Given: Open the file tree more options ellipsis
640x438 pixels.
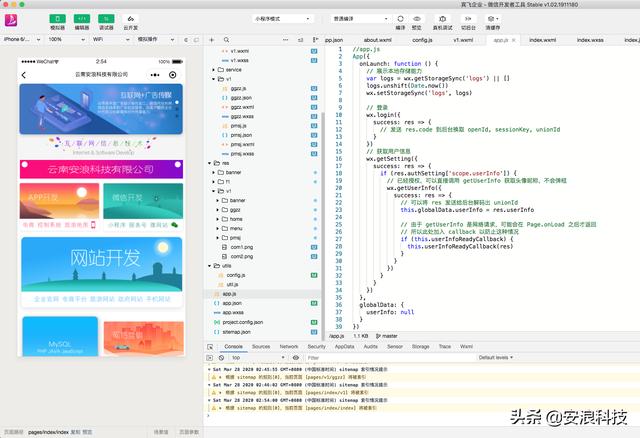Looking at the screenshot, I should [285, 40].
